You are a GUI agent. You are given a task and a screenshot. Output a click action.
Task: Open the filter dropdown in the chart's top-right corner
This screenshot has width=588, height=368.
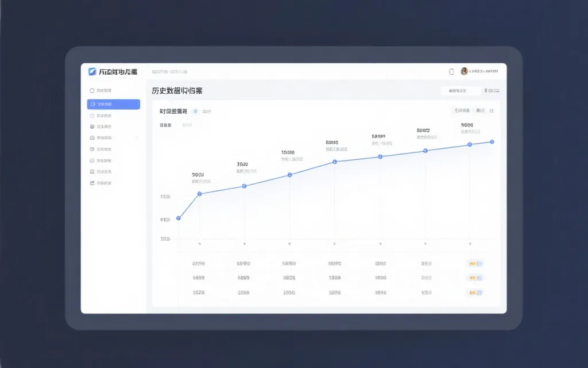point(492,110)
